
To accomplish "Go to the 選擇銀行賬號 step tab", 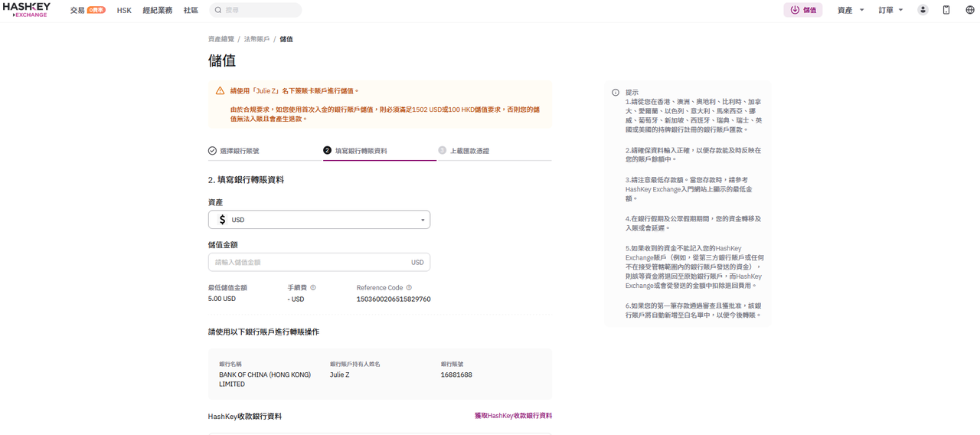I will 265,151.
